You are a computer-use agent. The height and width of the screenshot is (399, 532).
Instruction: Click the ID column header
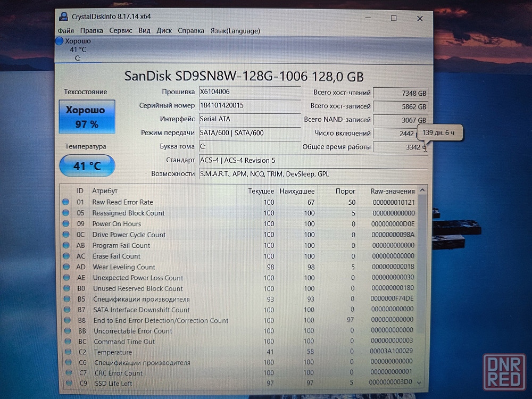pos(80,191)
